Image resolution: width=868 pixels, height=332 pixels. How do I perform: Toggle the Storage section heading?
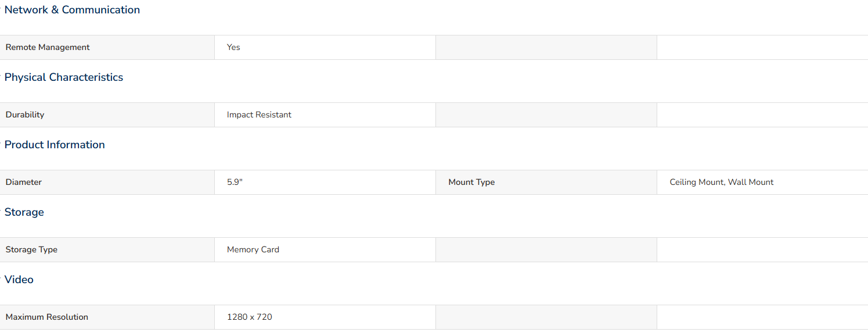tap(24, 212)
